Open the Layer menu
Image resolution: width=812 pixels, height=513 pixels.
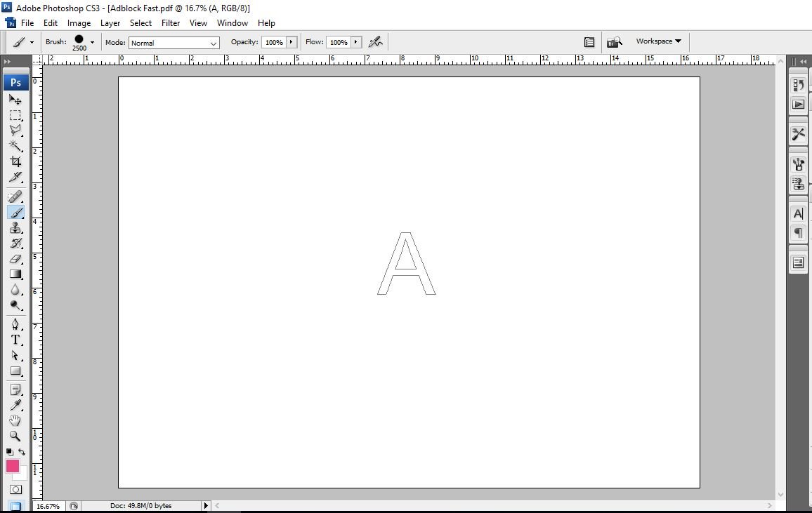click(110, 22)
